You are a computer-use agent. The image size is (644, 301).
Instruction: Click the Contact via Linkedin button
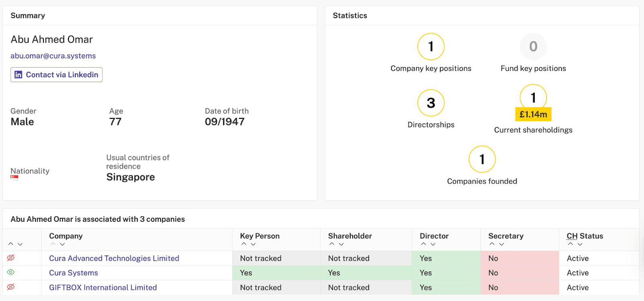pyautogui.click(x=56, y=75)
